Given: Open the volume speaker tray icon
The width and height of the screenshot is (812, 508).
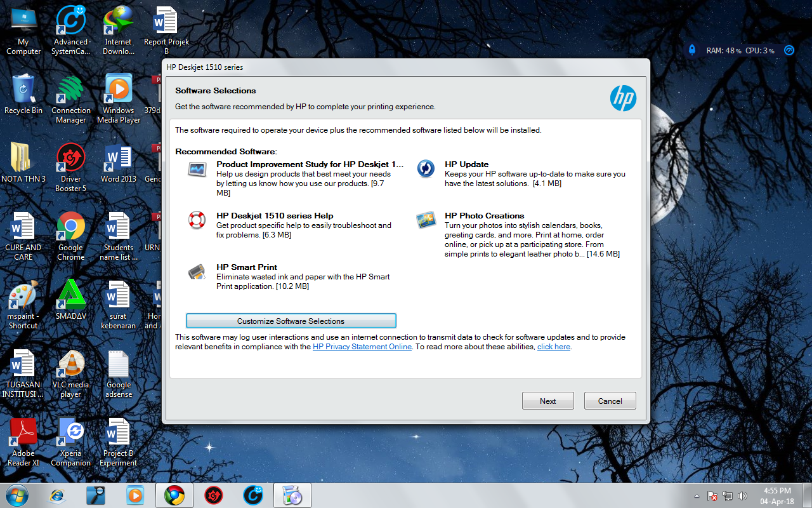Looking at the screenshot, I should point(742,496).
